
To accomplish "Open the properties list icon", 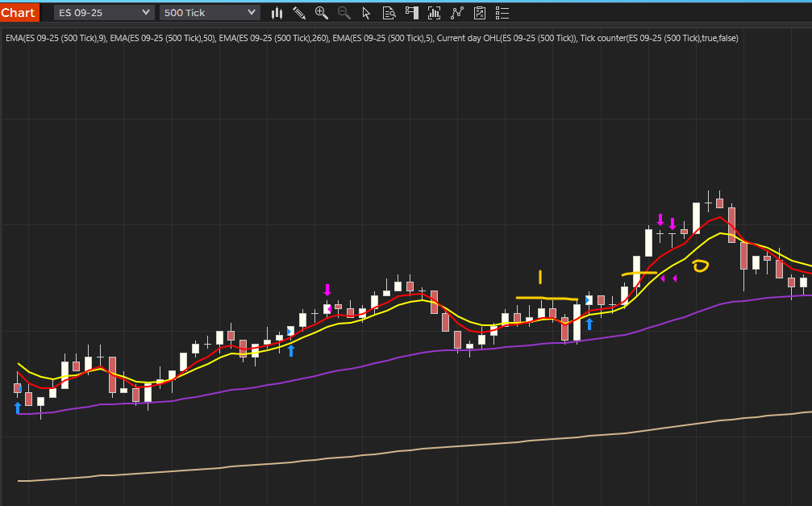I will 502,13.
